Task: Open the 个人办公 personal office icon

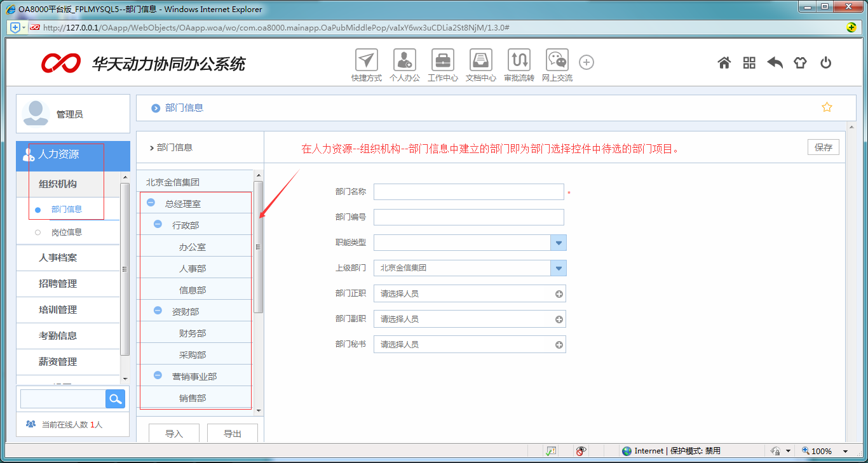Action: coord(404,60)
